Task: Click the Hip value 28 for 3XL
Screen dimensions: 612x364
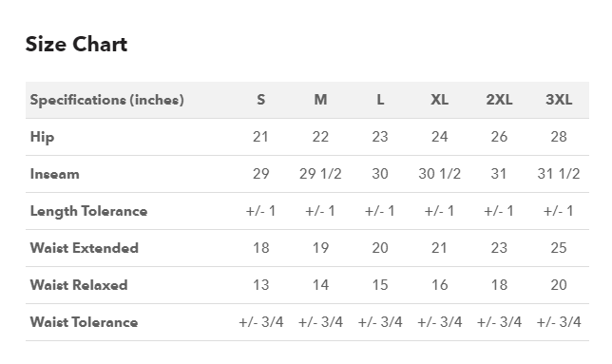Action: click(559, 137)
